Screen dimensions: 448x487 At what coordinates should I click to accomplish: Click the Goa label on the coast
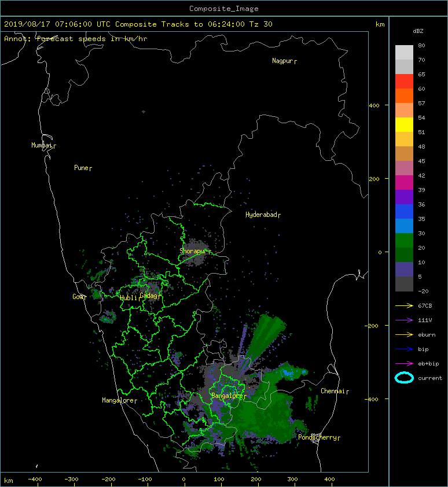78,297
